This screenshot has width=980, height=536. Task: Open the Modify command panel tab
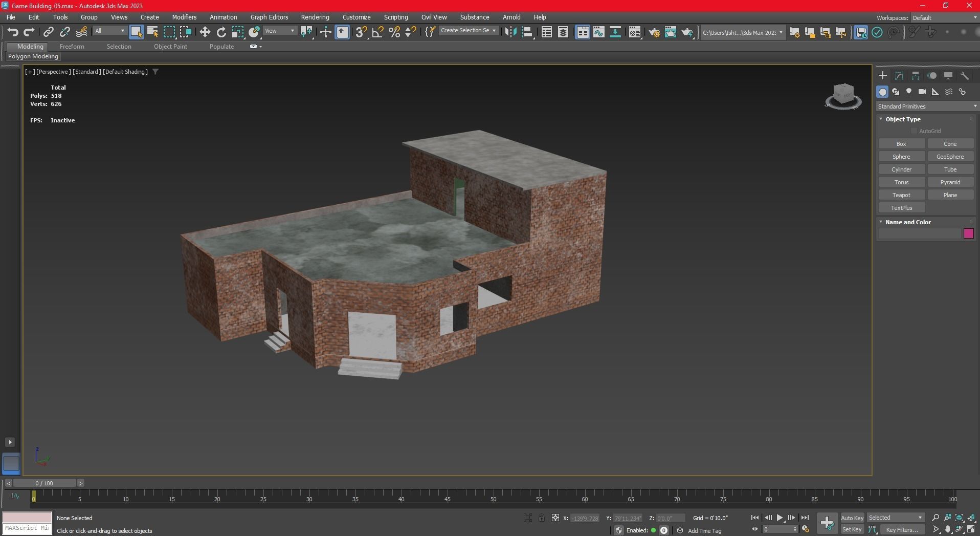pyautogui.click(x=899, y=76)
